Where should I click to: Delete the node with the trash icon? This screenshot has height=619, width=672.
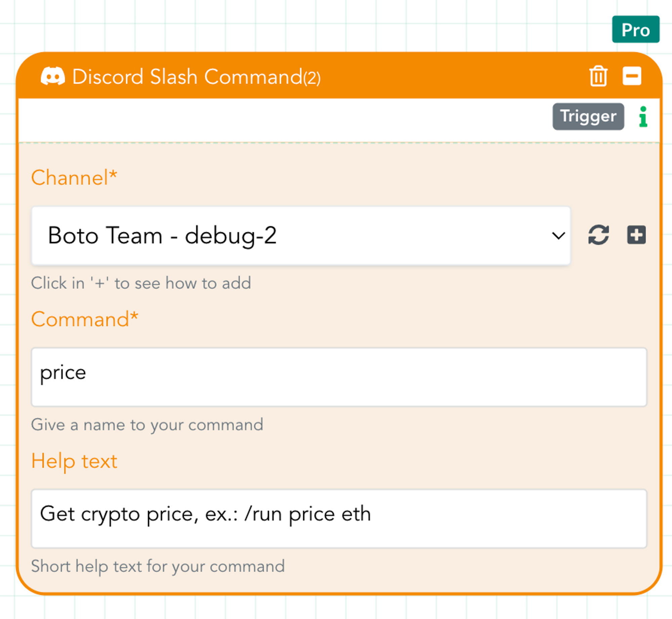coord(598,76)
